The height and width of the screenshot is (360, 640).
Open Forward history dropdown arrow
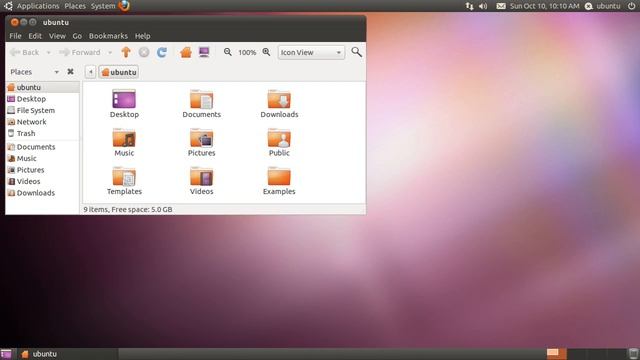pyautogui.click(x=110, y=52)
